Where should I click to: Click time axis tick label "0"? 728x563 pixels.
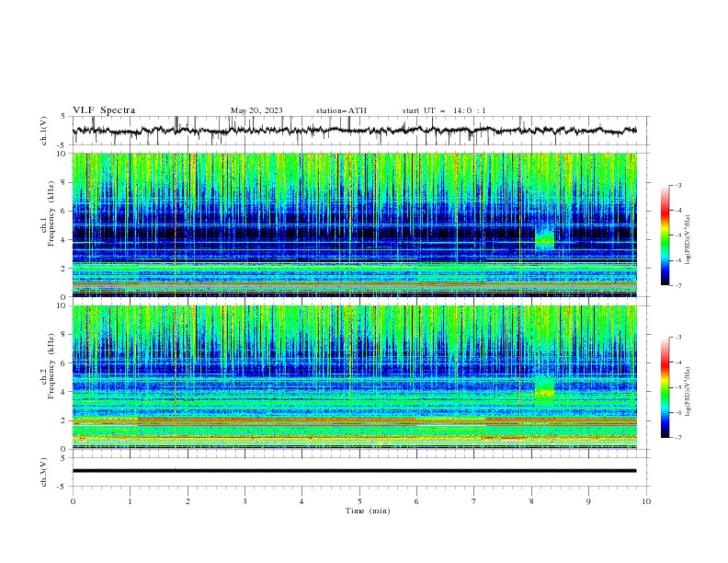pyautogui.click(x=73, y=501)
